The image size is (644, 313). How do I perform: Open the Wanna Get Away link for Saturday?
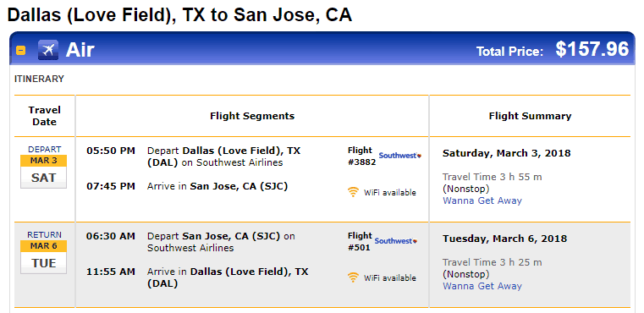(482, 200)
